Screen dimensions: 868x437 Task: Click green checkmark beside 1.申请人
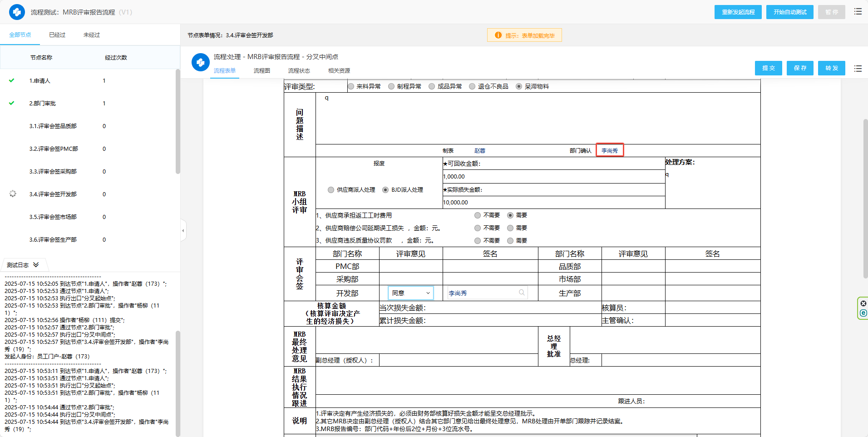click(x=12, y=80)
